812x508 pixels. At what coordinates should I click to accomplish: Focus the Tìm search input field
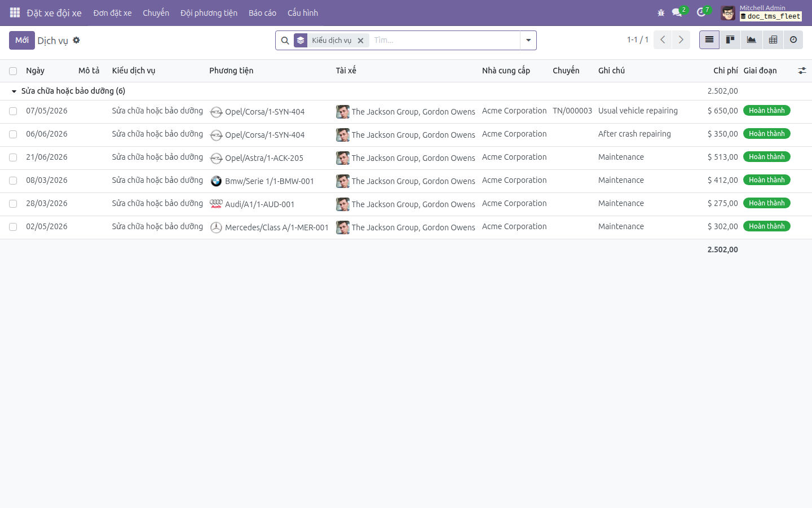click(x=444, y=40)
